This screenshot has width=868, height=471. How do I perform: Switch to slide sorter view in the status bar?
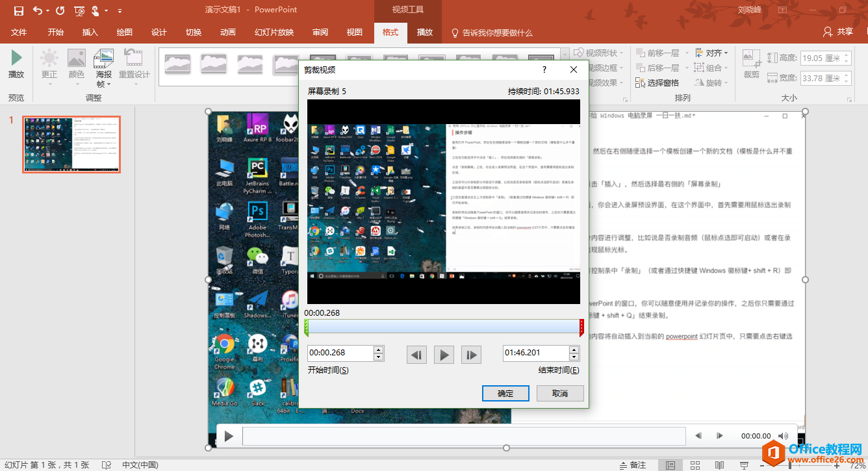tap(695, 465)
